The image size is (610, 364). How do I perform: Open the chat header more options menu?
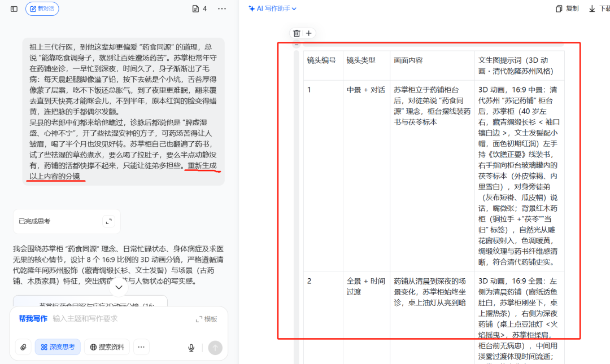[x=222, y=9]
